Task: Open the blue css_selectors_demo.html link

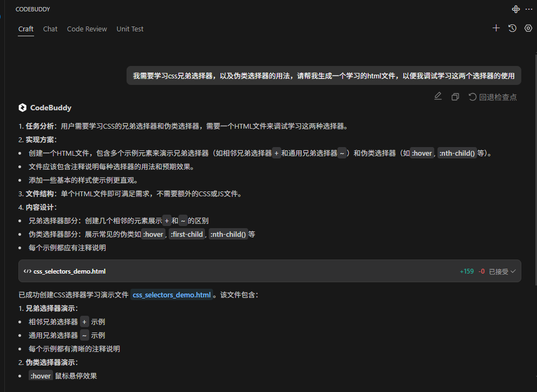Action: point(171,295)
